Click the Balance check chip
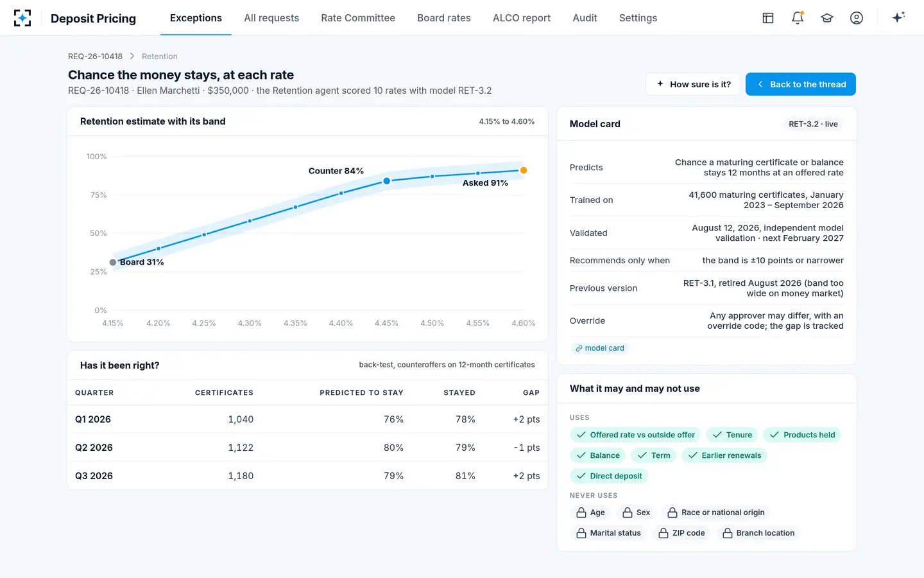The image size is (924, 578). [x=598, y=455]
